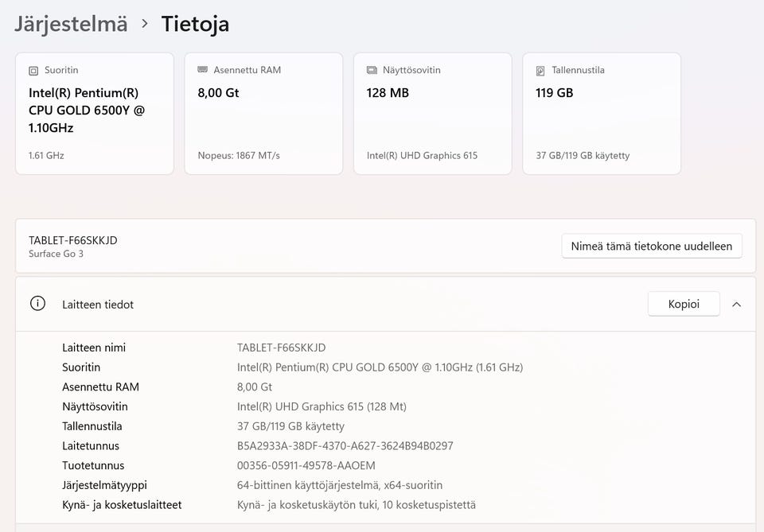Click the Tallennustila label in details list
The image size is (764, 532).
(x=92, y=426)
